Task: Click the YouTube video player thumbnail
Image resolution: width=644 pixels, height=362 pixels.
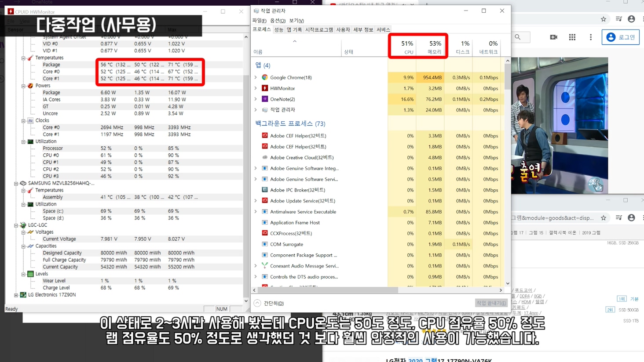Action: click(x=560, y=126)
